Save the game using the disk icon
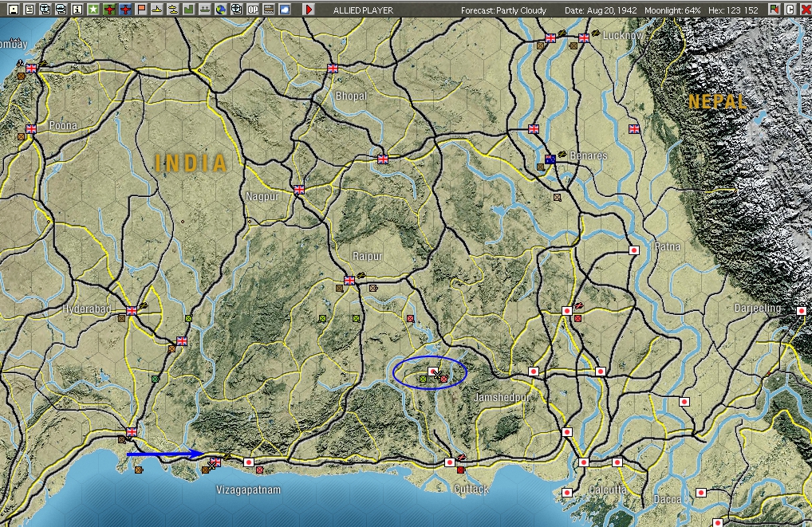Image resolution: width=812 pixels, height=527 pixels. tap(13, 9)
